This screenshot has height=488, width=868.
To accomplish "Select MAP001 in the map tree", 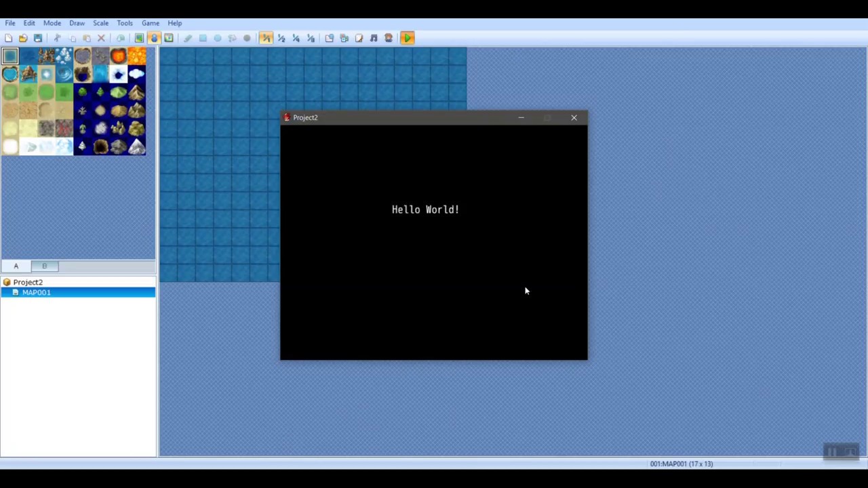I will pos(36,292).
